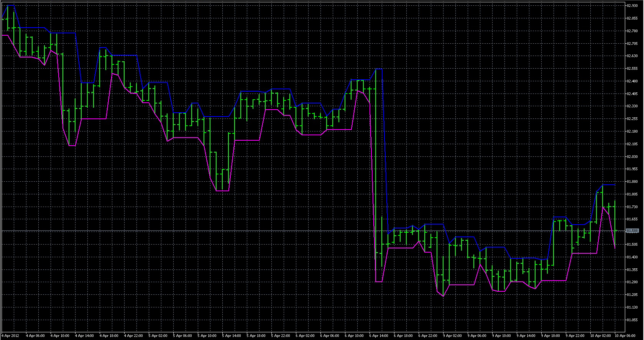Image resolution: width=644 pixels, height=340 pixels.
Task: Select the 4 Apr 22:00 time marker
Action: (133, 336)
